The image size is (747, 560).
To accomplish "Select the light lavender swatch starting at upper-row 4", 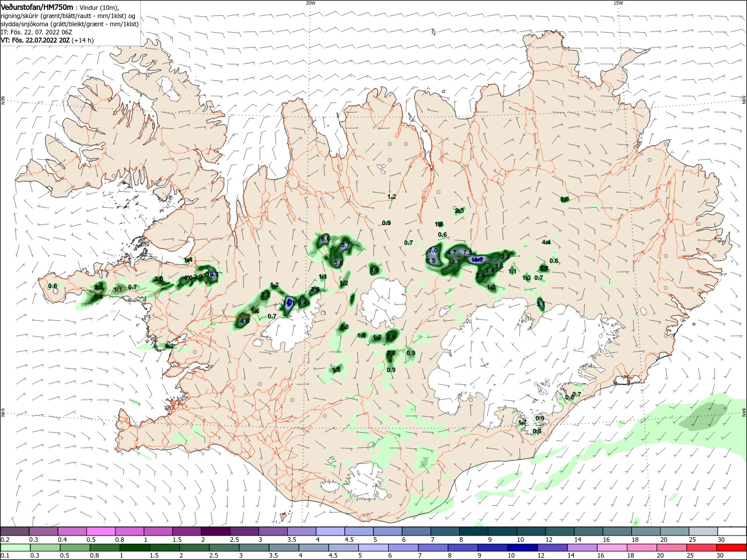I will pos(330,531).
